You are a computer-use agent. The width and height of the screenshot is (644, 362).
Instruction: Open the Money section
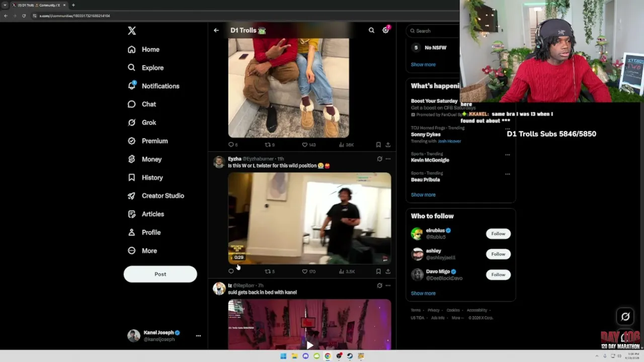coord(145,159)
